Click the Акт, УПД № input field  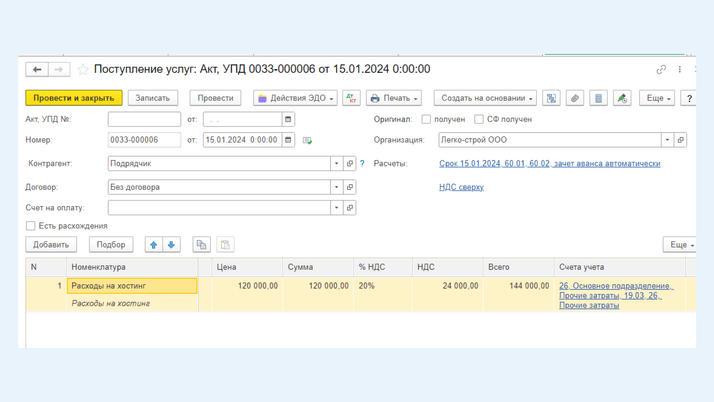144,119
